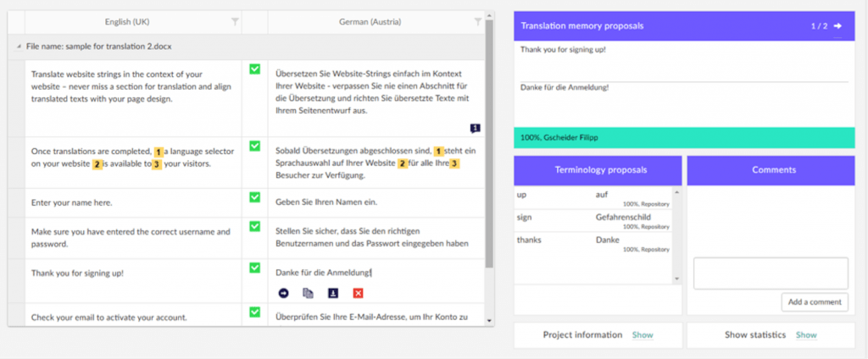Select tag 3 in the English language selector sentence
868x359 pixels.
[156, 163]
